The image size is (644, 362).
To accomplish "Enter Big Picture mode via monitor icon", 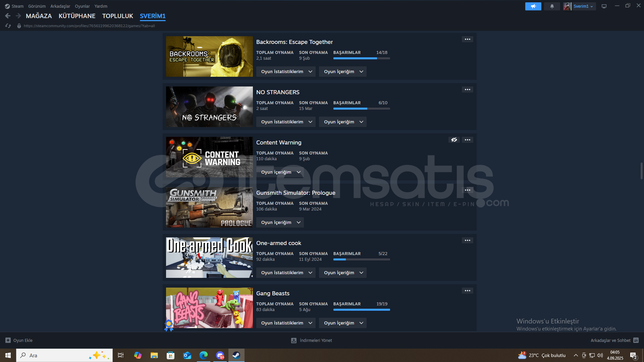I will [x=604, y=6].
